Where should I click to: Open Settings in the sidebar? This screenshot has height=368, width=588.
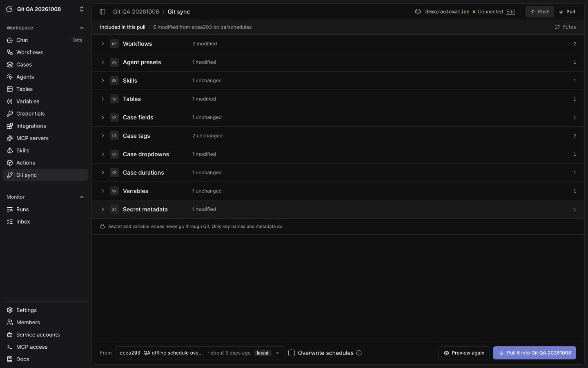click(46, 310)
